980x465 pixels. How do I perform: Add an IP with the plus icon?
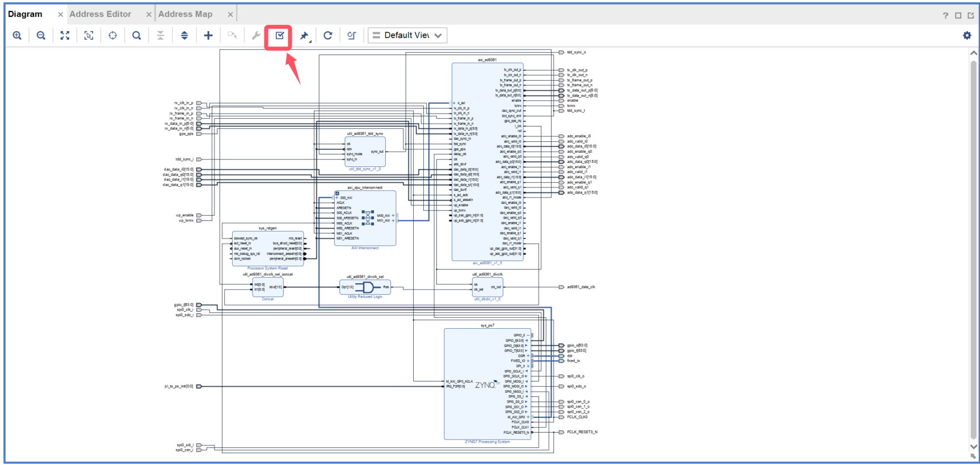208,35
